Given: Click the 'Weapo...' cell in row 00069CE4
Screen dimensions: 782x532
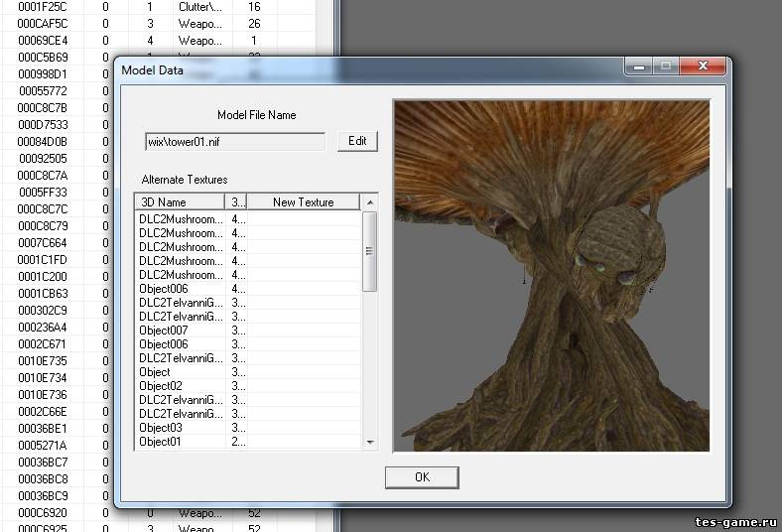Looking at the screenshot, I should coord(200,41).
